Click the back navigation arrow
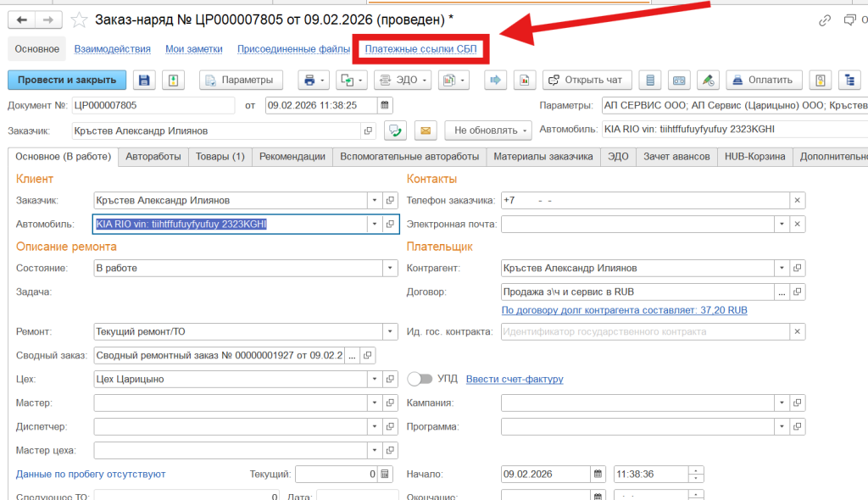 tap(22, 19)
